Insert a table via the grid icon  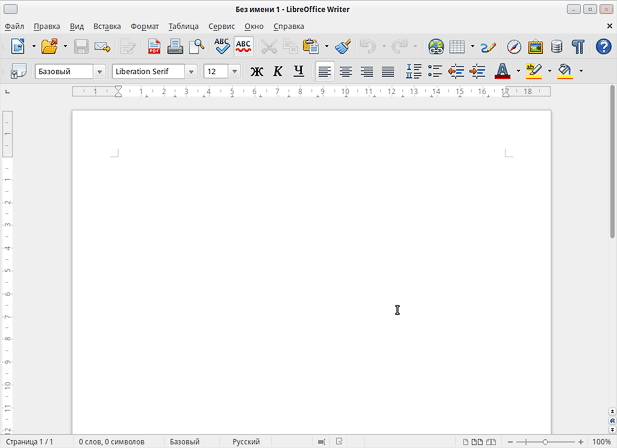click(x=457, y=46)
